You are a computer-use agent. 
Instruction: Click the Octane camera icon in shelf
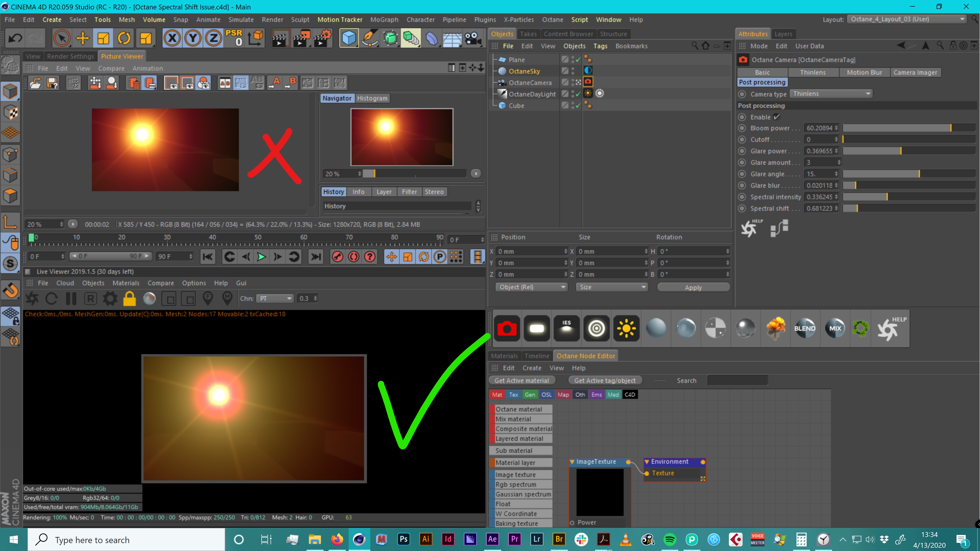coord(507,328)
